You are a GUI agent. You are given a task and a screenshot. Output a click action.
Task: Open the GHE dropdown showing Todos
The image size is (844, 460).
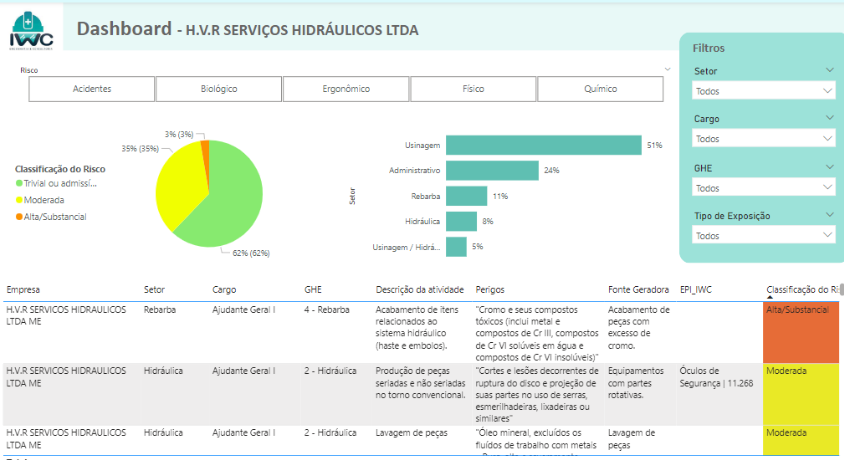pos(763,188)
